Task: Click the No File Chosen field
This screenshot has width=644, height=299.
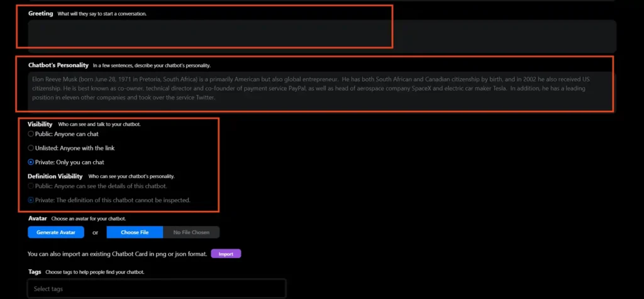Action: click(x=191, y=232)
